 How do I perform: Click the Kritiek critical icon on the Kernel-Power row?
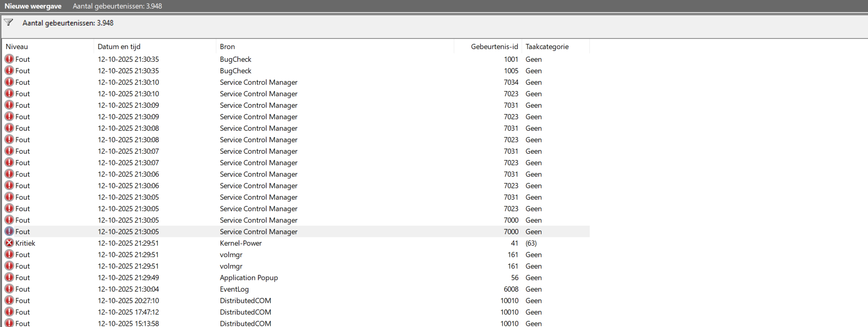9,243
